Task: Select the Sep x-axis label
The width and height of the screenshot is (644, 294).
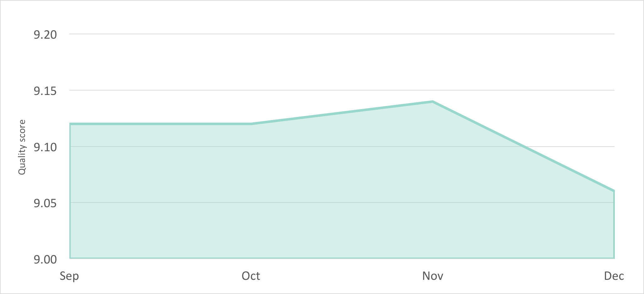Action: (69, 276)
